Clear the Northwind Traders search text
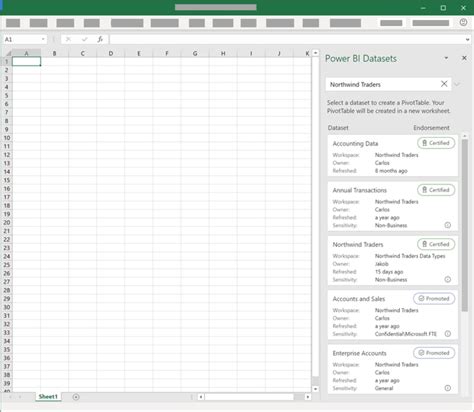The image size is (474, 412). click(x=444, y=84)
